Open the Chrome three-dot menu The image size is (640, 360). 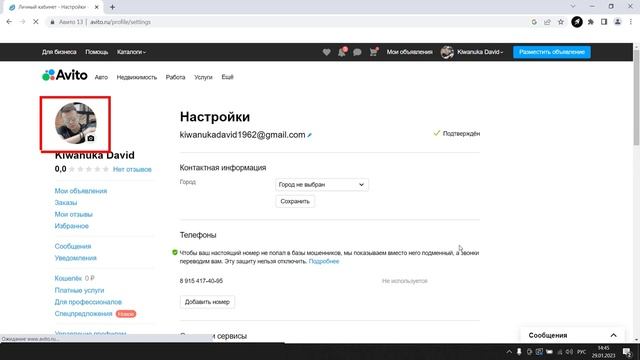(x=631, y=22)
